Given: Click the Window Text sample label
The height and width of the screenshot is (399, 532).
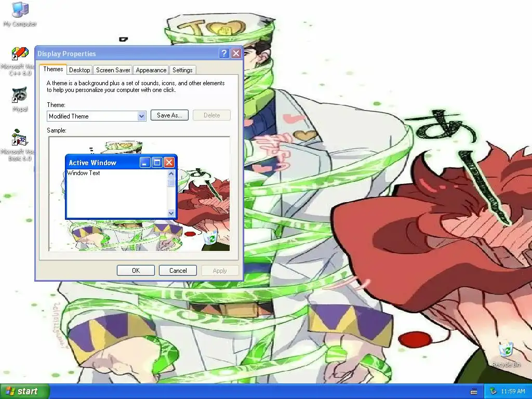Looking at the screenshot, I should pyautogui.click(x=84, y=173).
